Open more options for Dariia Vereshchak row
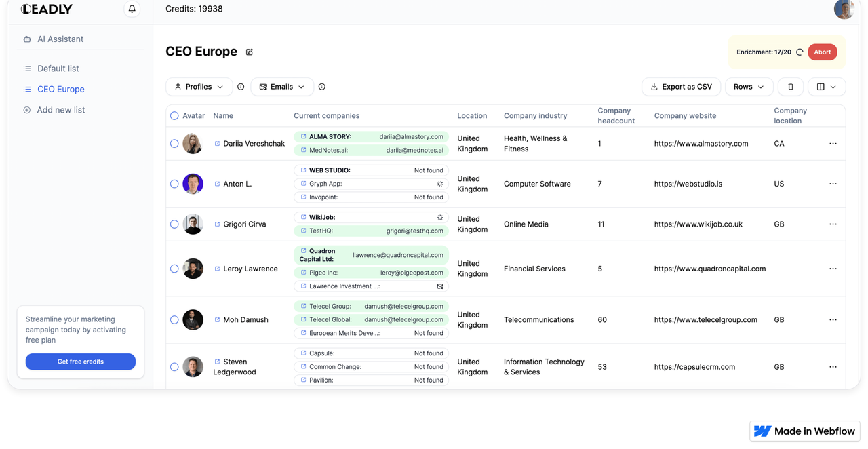Screen dimensions: 868x449 click(x=833, y=144)
